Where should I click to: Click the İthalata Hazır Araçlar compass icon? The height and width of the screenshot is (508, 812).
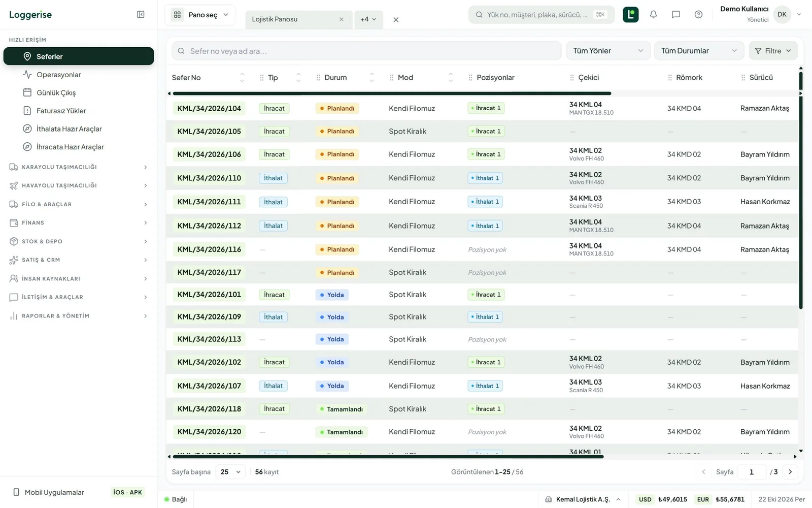tap(27, 129)
